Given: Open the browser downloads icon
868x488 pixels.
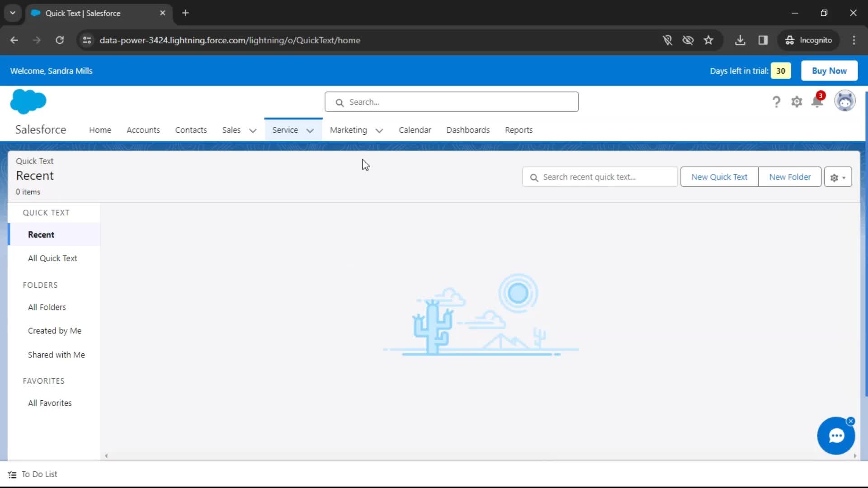Looking at the screenshot, I should (740, 40).
